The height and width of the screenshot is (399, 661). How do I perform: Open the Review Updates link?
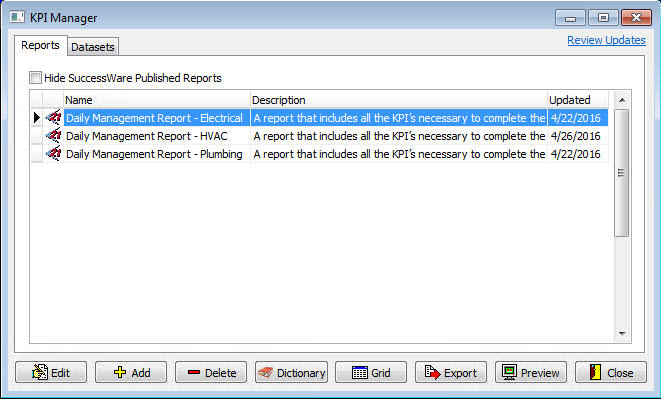tap(606, 40)
